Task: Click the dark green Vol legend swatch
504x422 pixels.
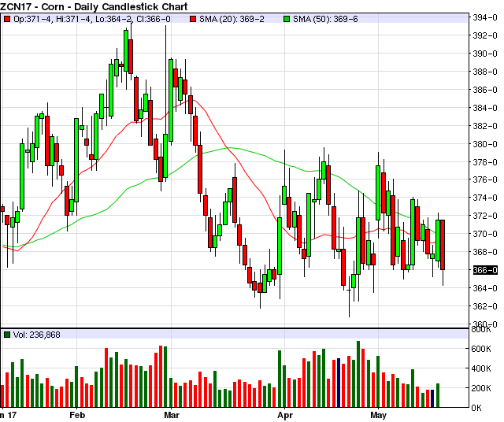Action: click(7, 335)
